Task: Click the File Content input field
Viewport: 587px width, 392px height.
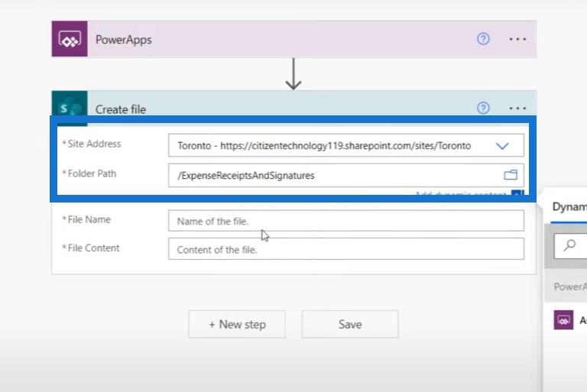Action: (346, 249)
